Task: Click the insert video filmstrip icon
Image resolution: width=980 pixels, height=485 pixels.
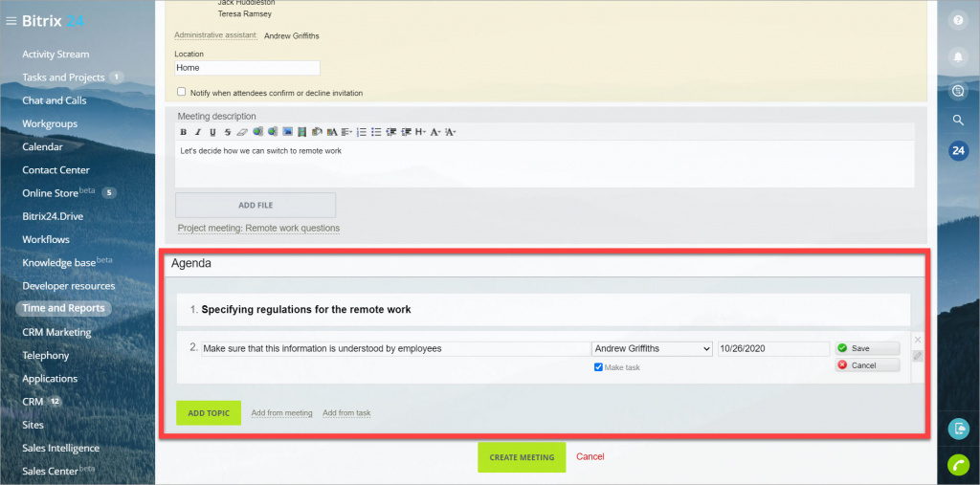Action: pyautogui.click(x=301, y=132)
